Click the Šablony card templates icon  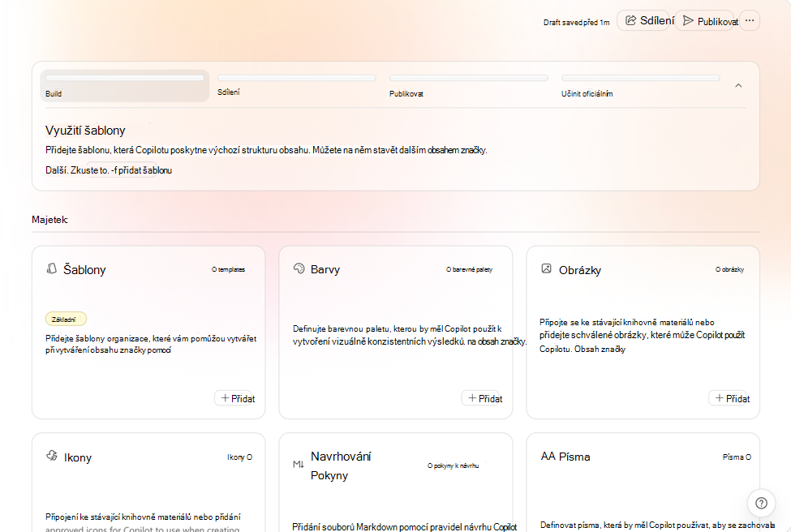tap(51, 268)
